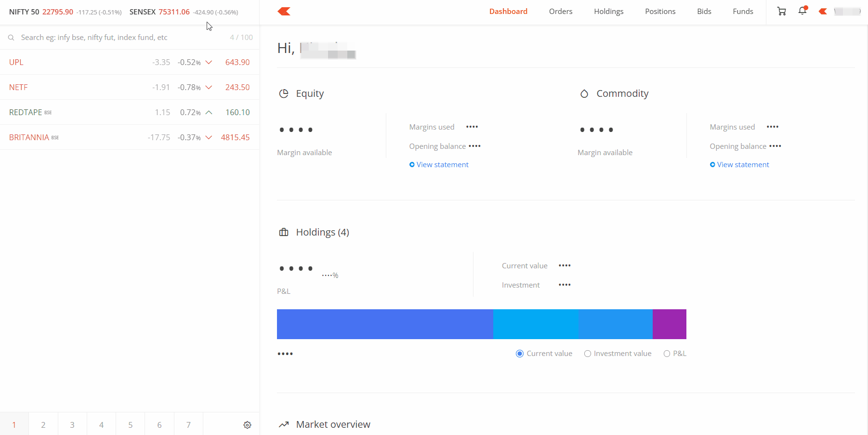Screen dimensions: 868x435
Task: Switch to watchlist tab 5
Action: [x=131, y=424]
